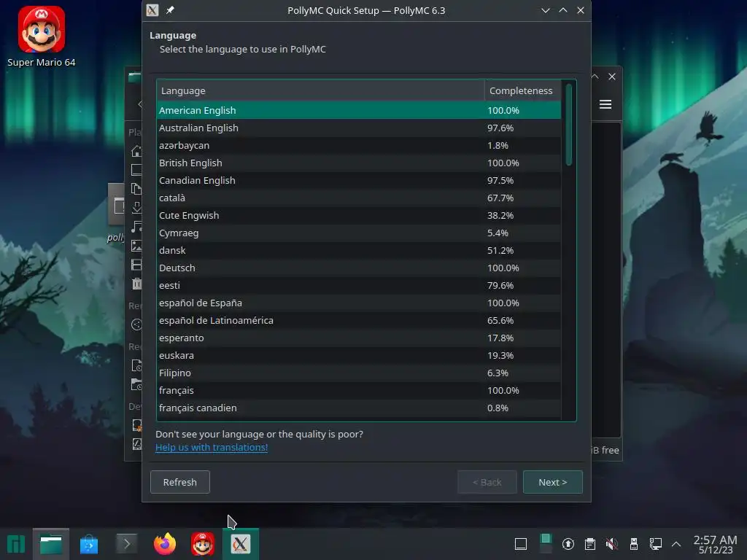Switch to the Super Mario taskbar entry
This screenshot has width=747, height=560.
click(203, 544)
